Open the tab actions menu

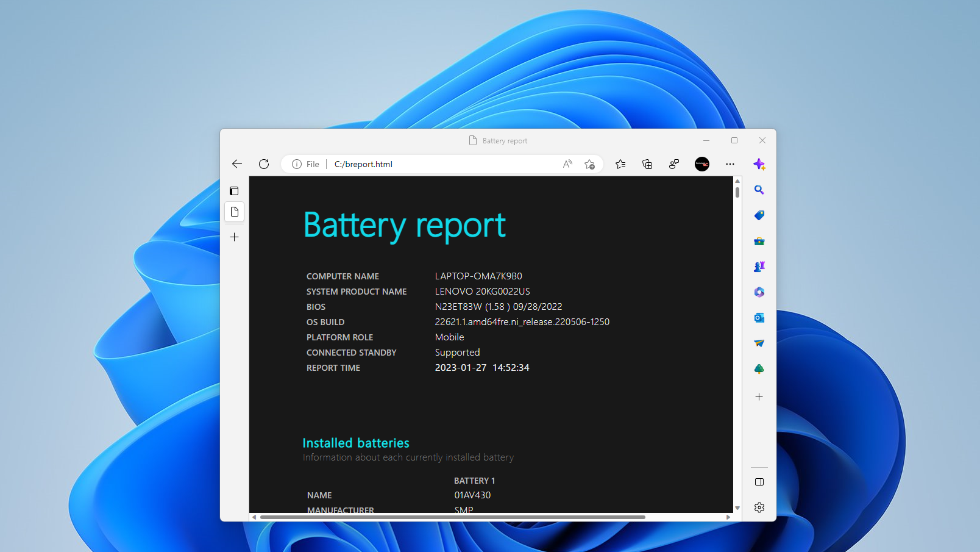[x=234, y=190]
